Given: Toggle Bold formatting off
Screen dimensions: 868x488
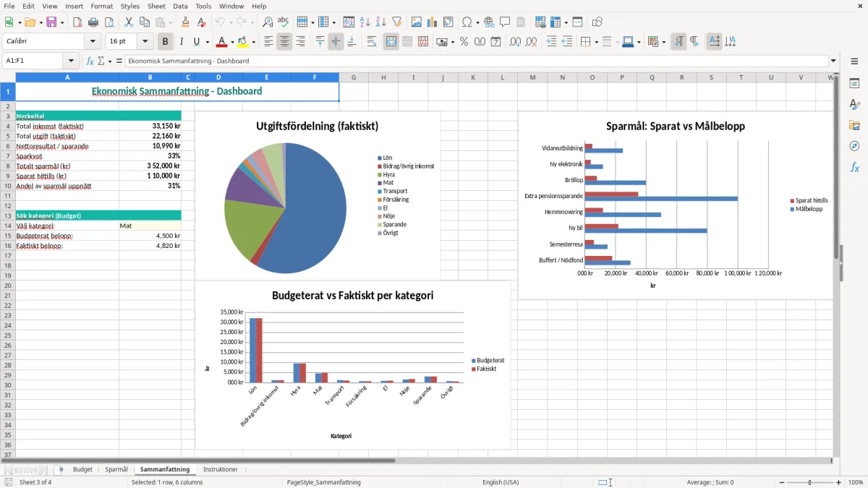Looking at the screenshot, I should pyautogui.click(x=166, y=42).
